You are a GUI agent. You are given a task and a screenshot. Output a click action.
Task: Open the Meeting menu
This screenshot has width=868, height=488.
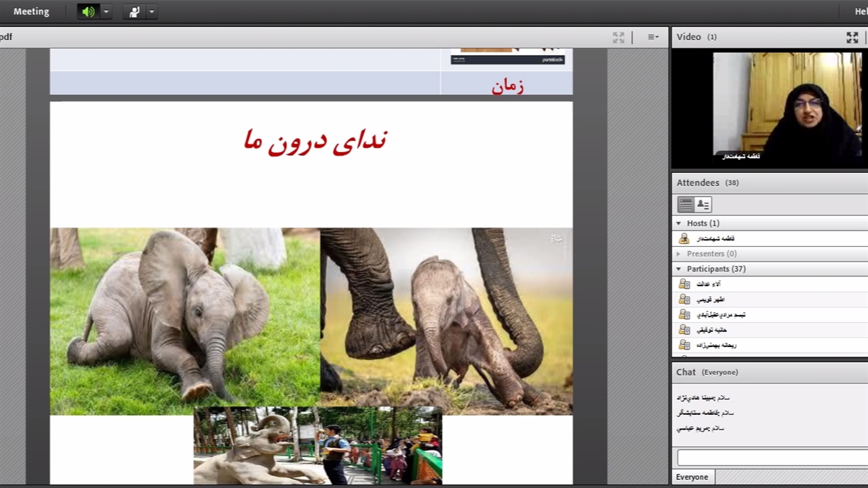31,12
